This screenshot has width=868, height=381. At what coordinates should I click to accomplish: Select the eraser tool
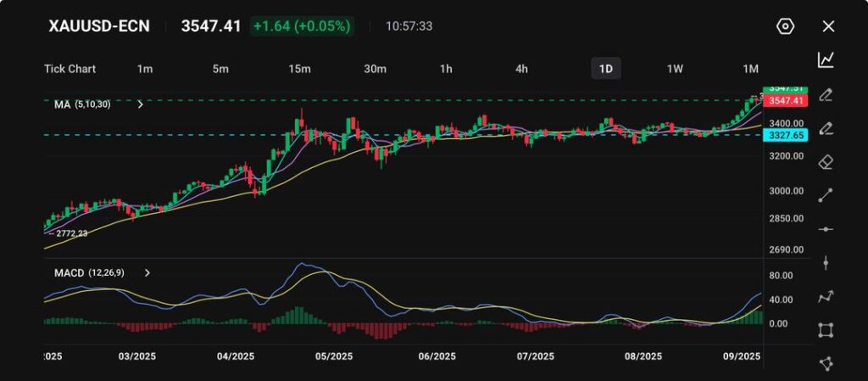pyautogui.click(x=826, y=161)
